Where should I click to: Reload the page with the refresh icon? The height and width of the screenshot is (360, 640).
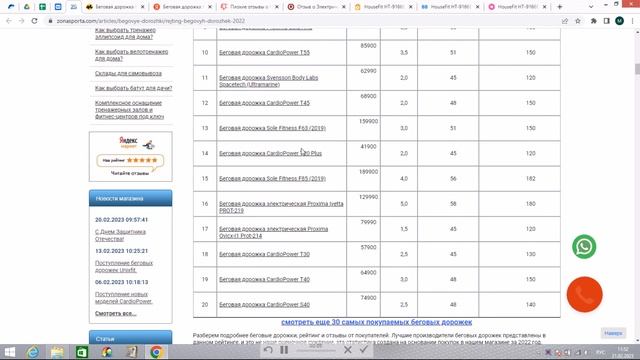34,20
